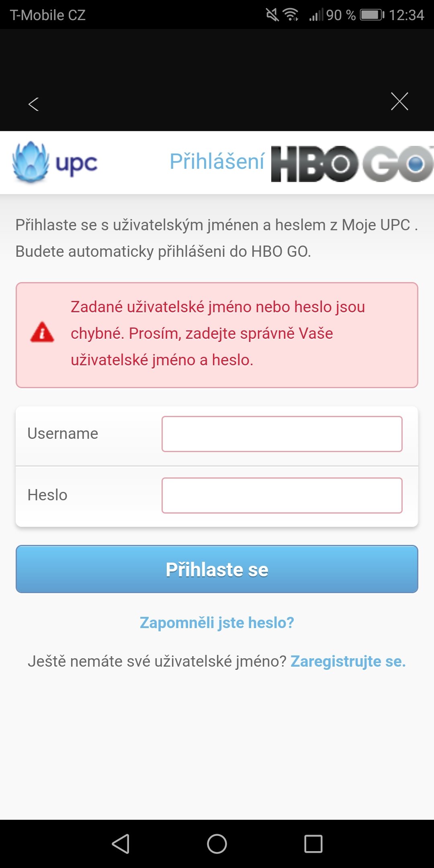Tap the battery icon in the status bar
This screenshot has width=434, height=868.
pos(372,15)
